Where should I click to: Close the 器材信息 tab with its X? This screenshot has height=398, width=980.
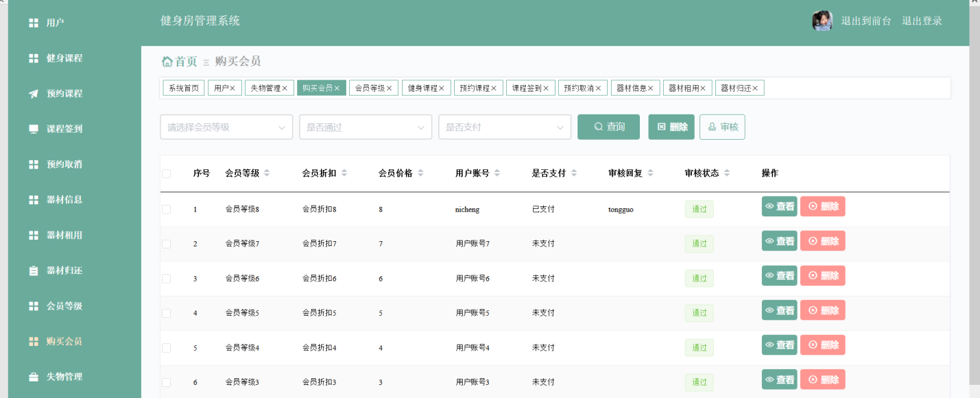pos(651,88)
